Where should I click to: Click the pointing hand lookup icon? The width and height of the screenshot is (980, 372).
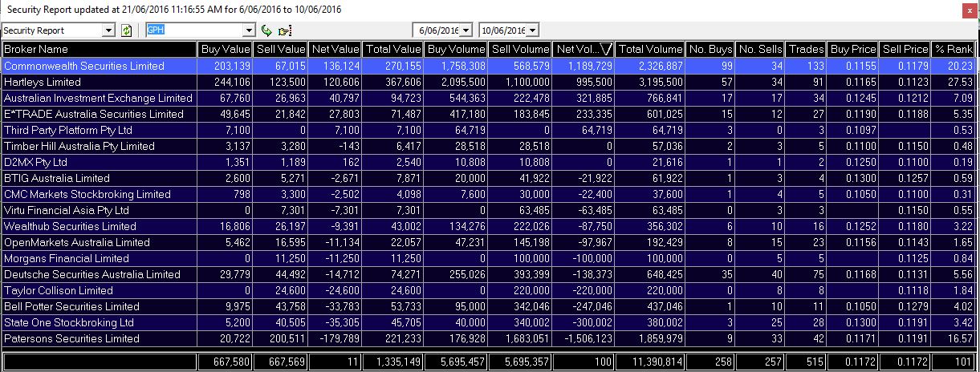click(283, 30)
